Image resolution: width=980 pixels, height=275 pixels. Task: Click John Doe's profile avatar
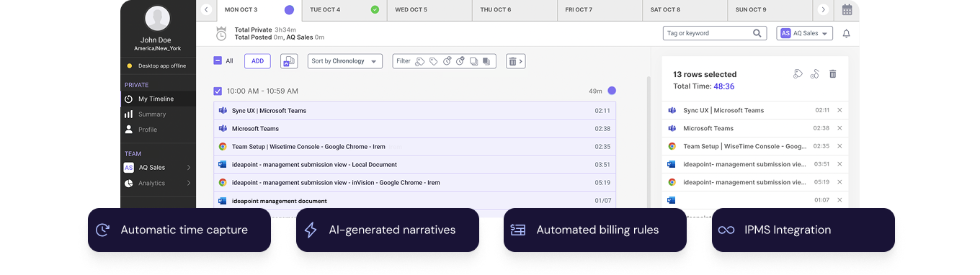[158, 18]
